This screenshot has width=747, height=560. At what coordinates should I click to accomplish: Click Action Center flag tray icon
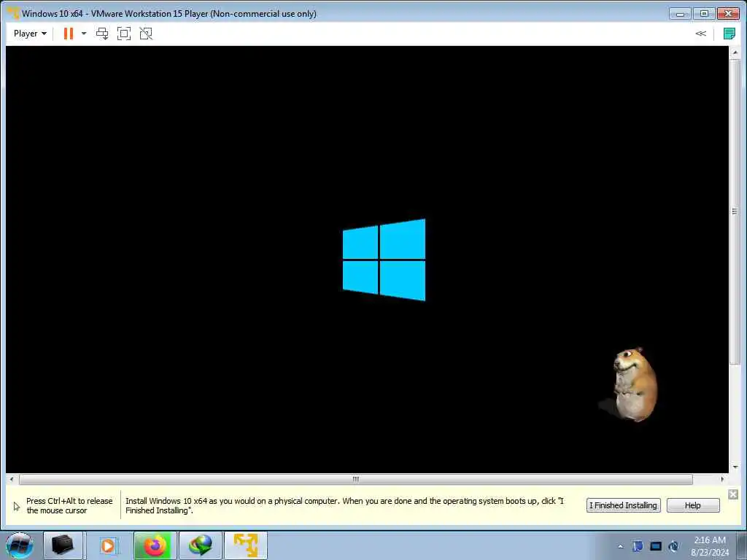point(638,546)
